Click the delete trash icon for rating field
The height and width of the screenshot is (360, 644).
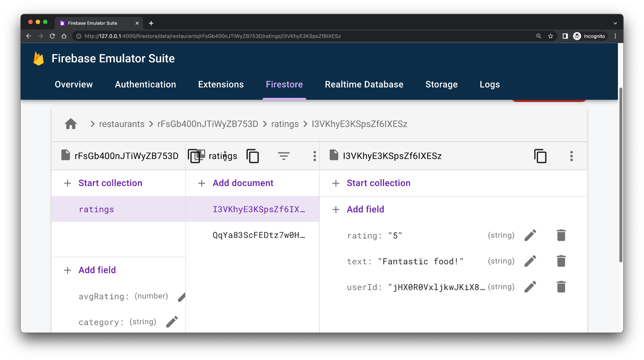[561, 235]
